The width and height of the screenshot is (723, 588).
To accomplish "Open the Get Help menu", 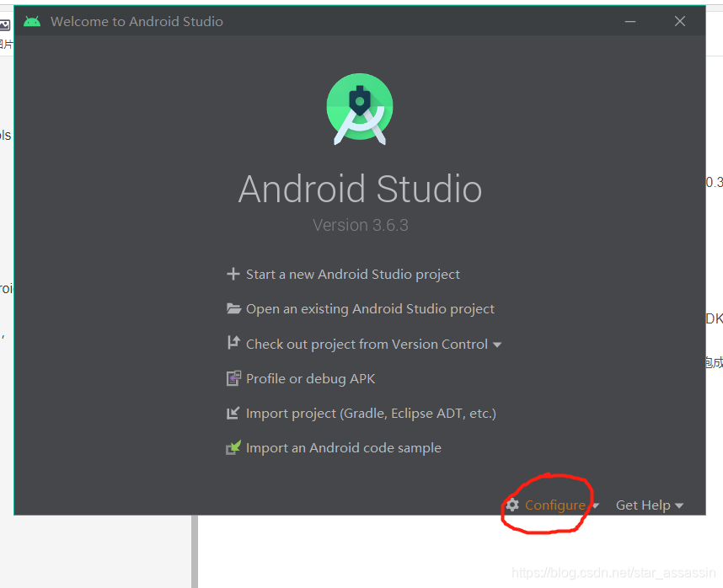I will click(643, 505).
